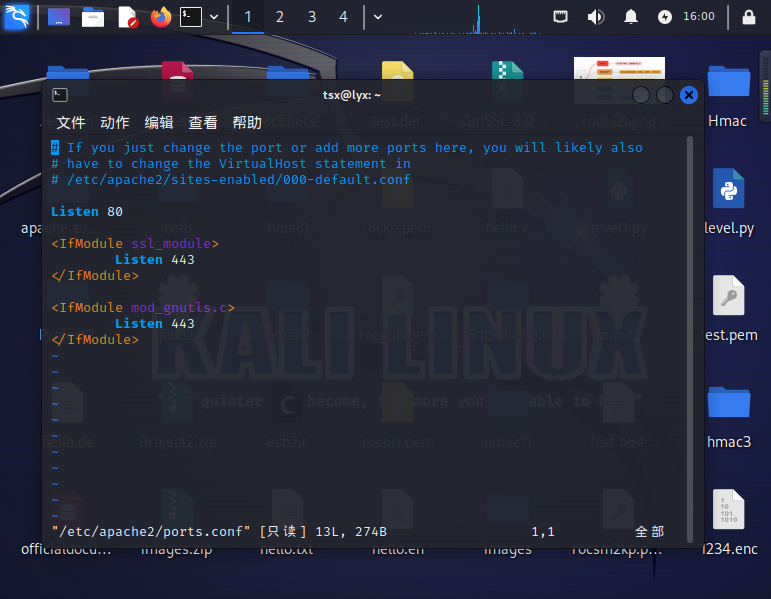Click the ports.conf status line text
The image size is (771, 599).
pos(219,532)
